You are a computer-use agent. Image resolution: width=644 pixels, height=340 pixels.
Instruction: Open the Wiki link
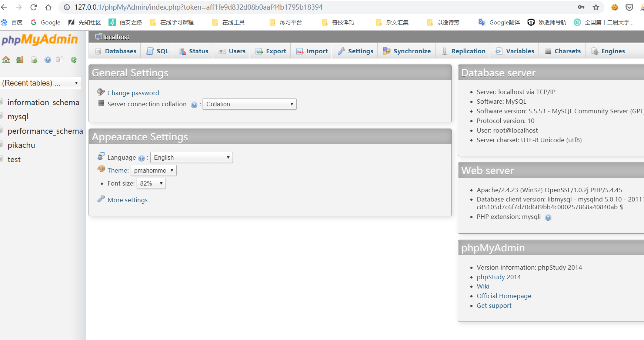pos(483,286)
